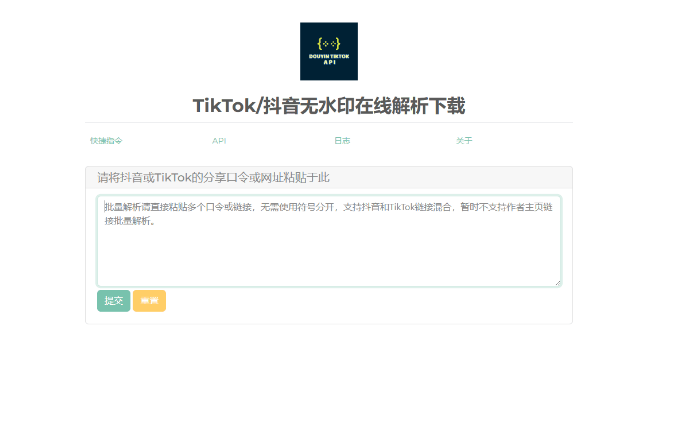Select the API documentation menu item
684x426 pixels.
219,141
